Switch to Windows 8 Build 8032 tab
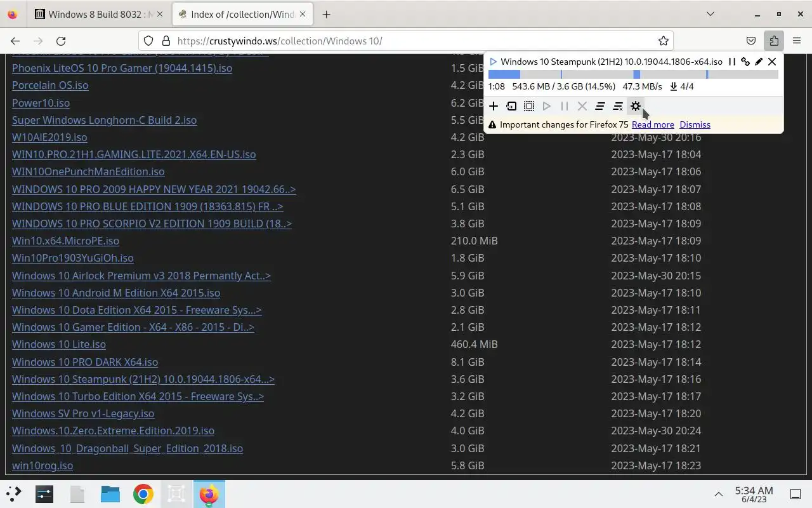The image size is (812, 508). pos(98,14)
